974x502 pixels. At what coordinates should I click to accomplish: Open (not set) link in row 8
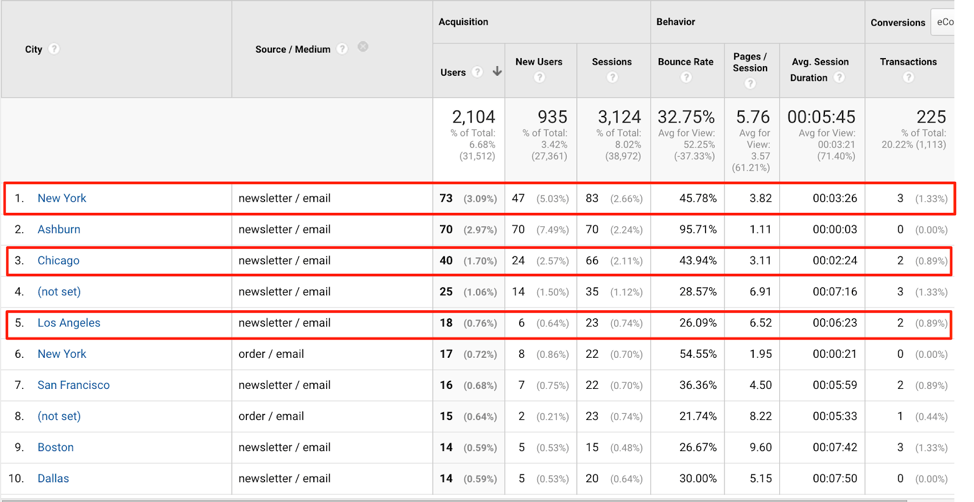[x=59, y=416]
